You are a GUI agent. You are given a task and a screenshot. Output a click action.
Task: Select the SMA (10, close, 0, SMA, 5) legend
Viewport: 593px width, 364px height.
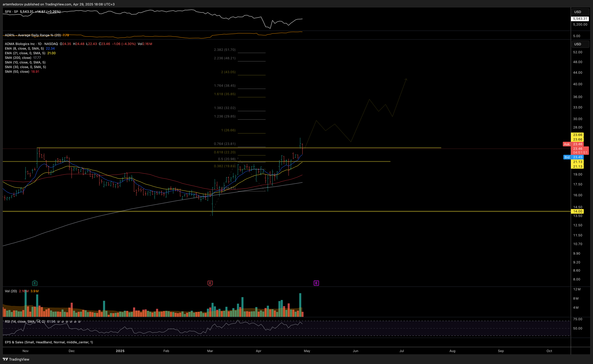point(25,62)
